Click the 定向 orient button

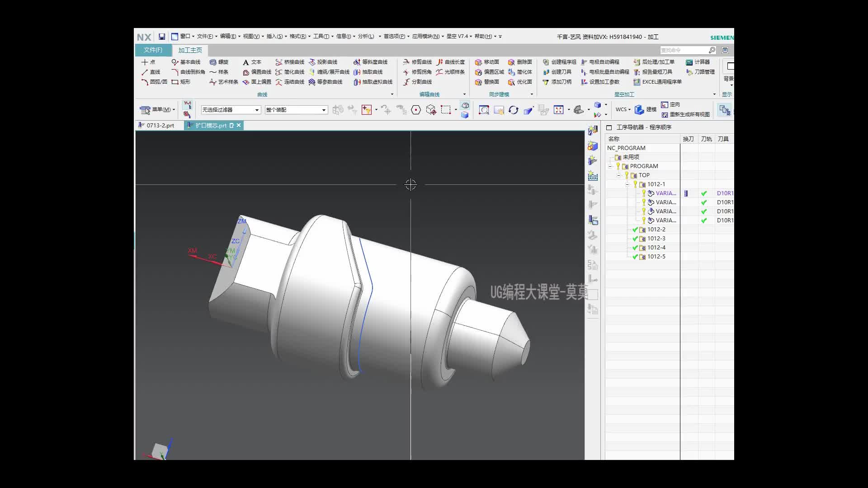tap(670, 105)
